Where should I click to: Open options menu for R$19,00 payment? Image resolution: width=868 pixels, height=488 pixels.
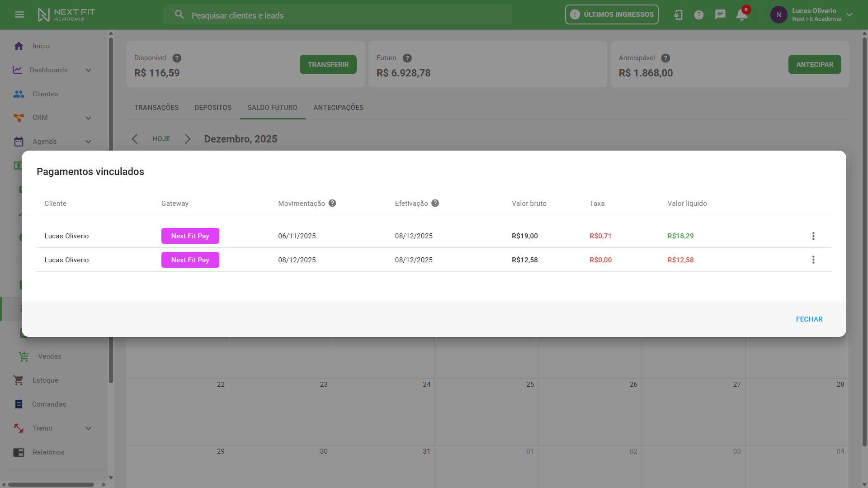813,236
